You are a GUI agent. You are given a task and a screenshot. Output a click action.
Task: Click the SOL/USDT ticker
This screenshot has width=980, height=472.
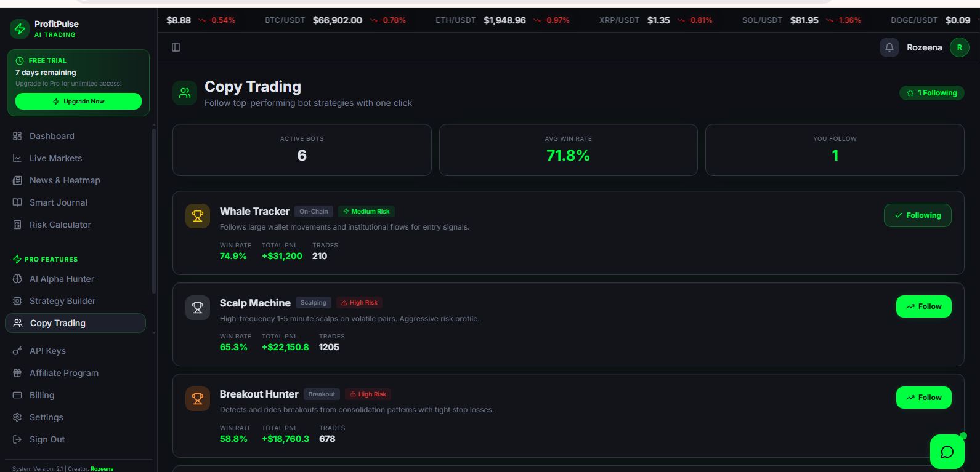click(801, 20)
